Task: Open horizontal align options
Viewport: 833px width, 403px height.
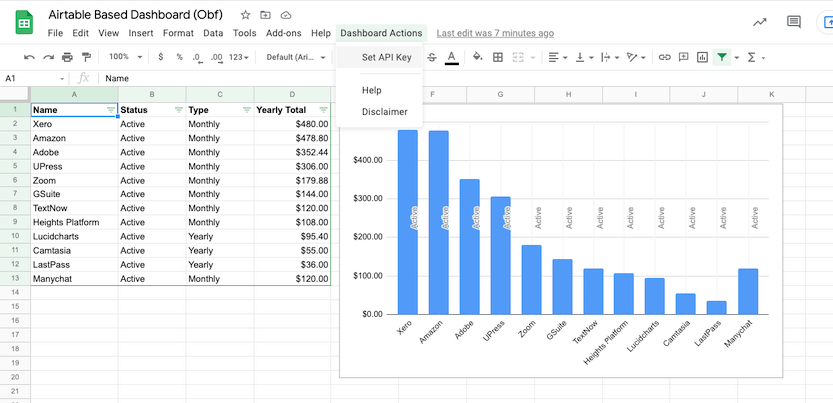Action: coord(558,57)
